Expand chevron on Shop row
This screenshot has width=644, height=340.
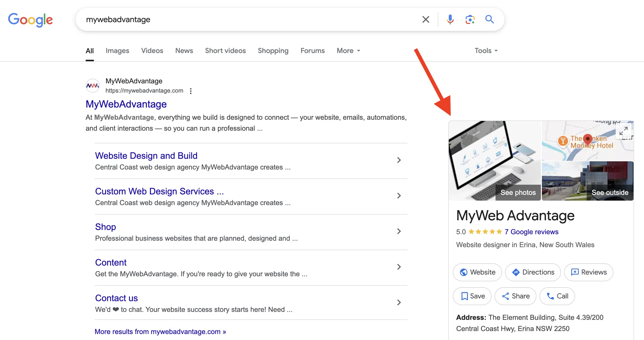[x=399, y=231]
